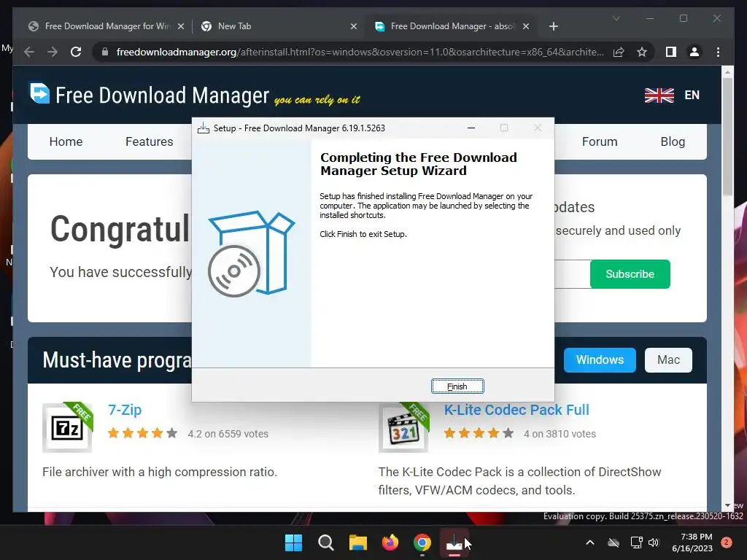Open the clock showing 7:38 PM
This screenshot has width=747, height=560.
692,542
